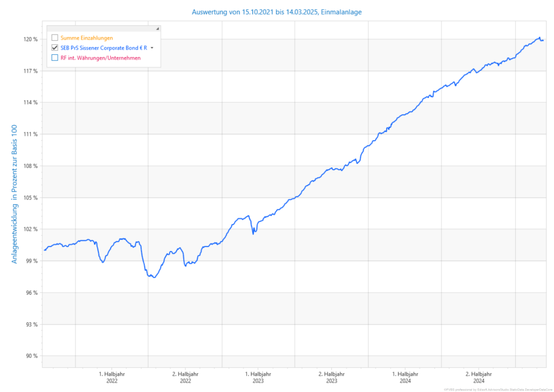
Task: Select the '2. Halbjahr 2024' x-axis label
Action: 479,377
